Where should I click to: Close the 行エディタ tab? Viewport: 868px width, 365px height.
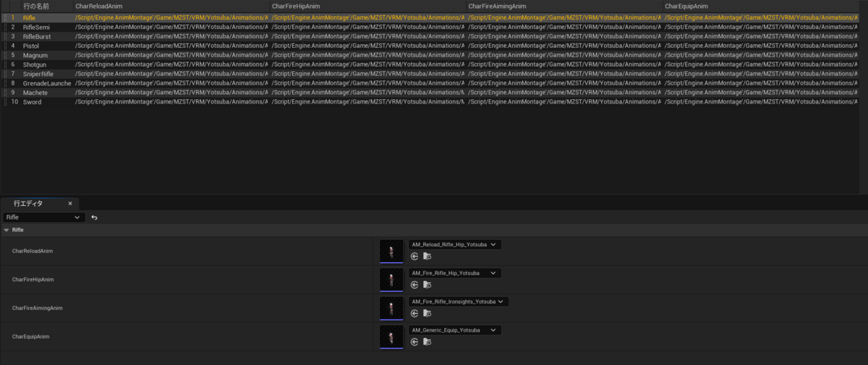(70, 204)
